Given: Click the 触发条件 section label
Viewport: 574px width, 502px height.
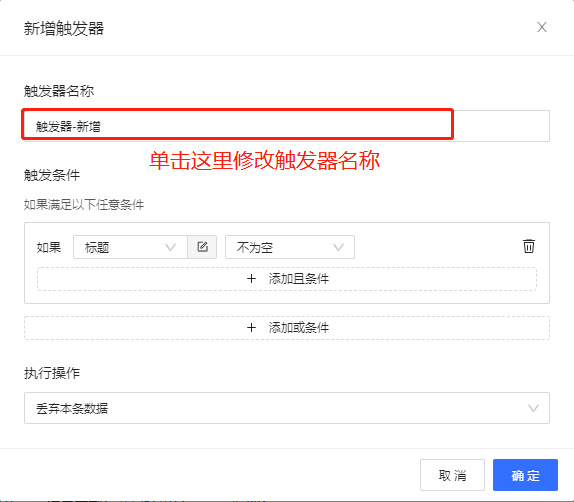Looking at the screenshot, I should 52,175.
